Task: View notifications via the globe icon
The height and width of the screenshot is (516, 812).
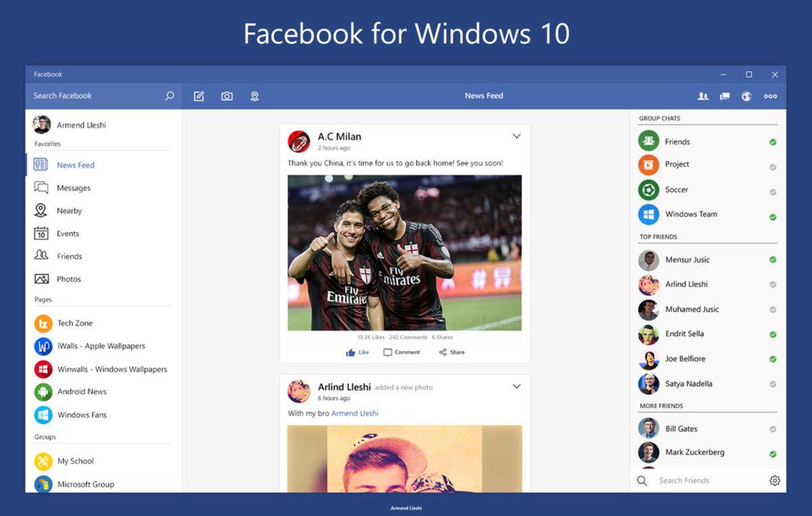Action: click(746, 96)
